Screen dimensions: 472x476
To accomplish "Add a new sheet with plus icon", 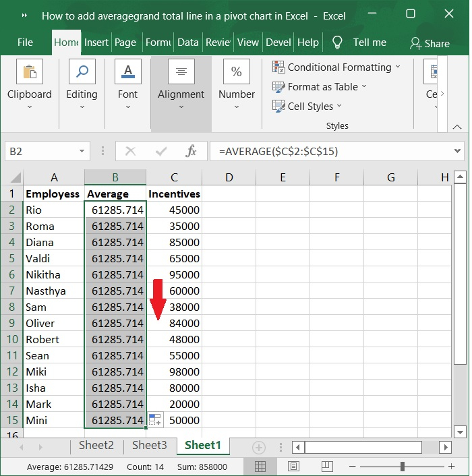I will [258, 447].
